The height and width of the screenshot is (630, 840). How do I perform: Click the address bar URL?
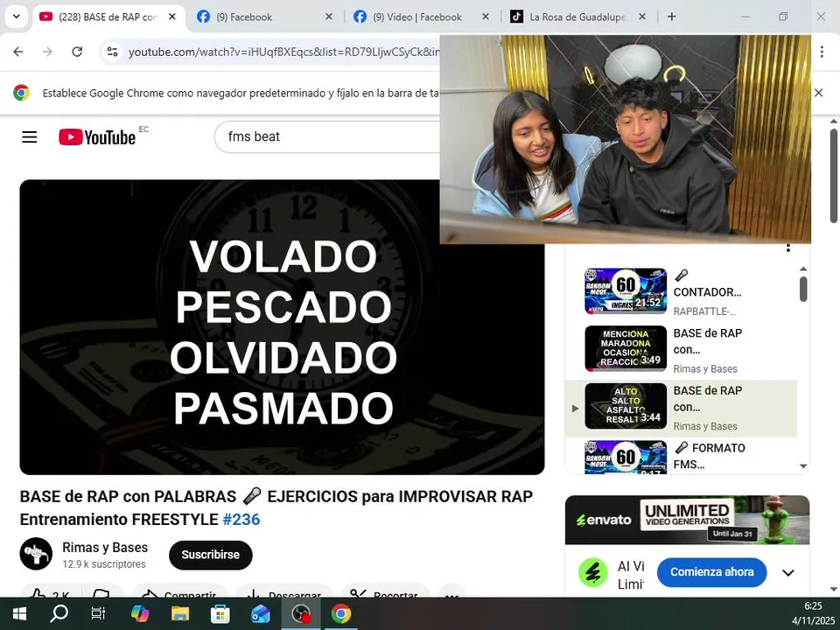283,52
